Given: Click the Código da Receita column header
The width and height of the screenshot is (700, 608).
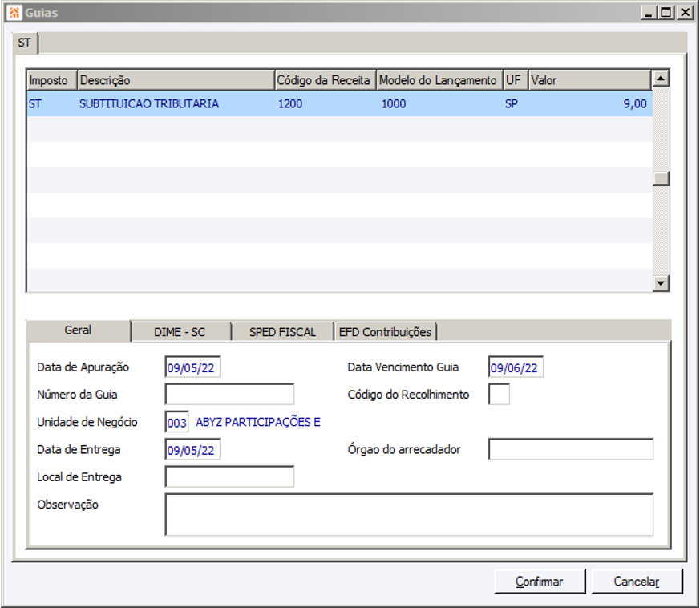Looking at the screenshot, I should tap(326, 80).
